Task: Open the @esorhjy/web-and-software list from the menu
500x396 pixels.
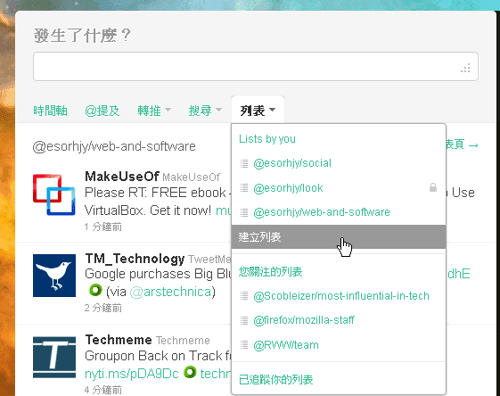Action: click(x=322, y=212)
